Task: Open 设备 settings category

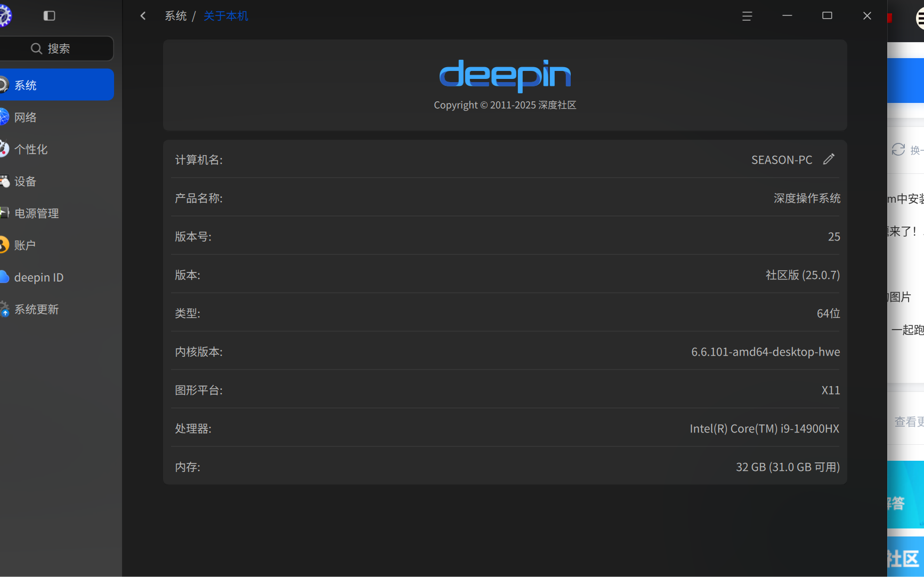Action: pos(56,181)
